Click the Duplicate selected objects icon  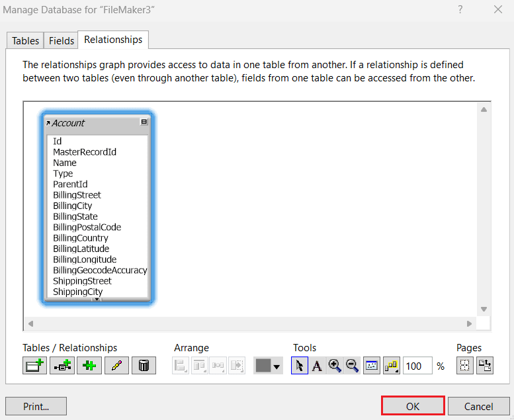point(89,366)
